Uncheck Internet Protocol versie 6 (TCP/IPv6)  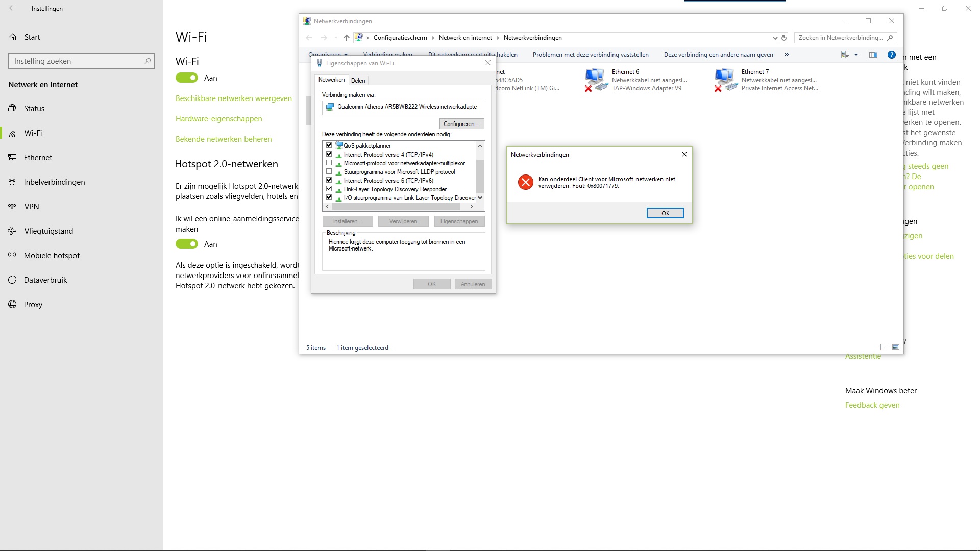(x=329, y=180)
